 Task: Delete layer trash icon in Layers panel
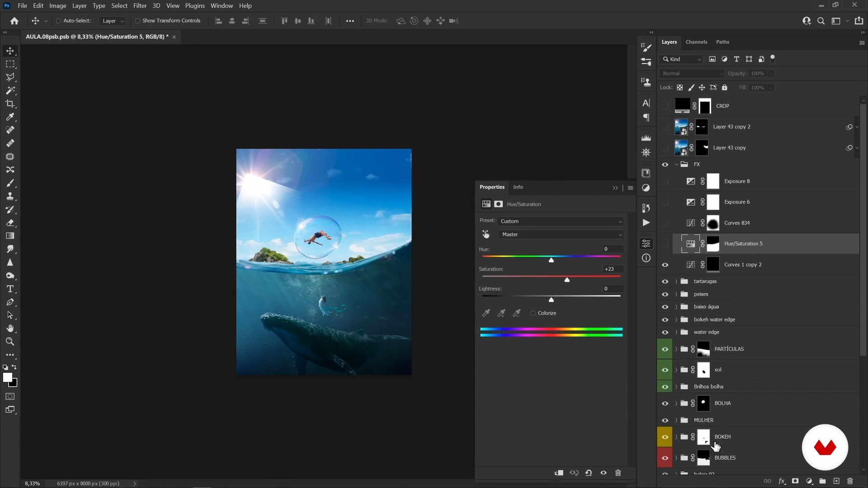(850, 481)
